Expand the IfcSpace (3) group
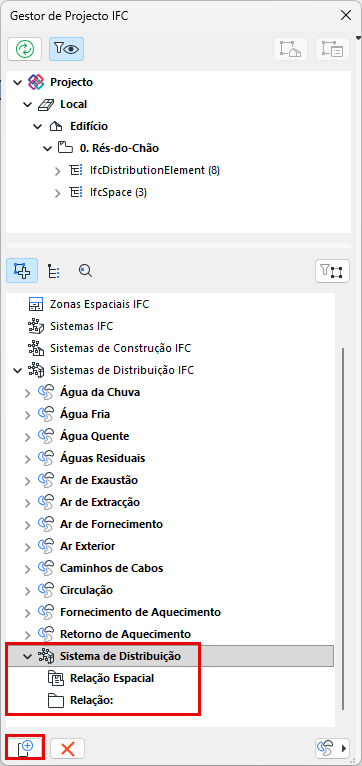The width and height of the screenshot is (362, 766). (x=58, y=192)
